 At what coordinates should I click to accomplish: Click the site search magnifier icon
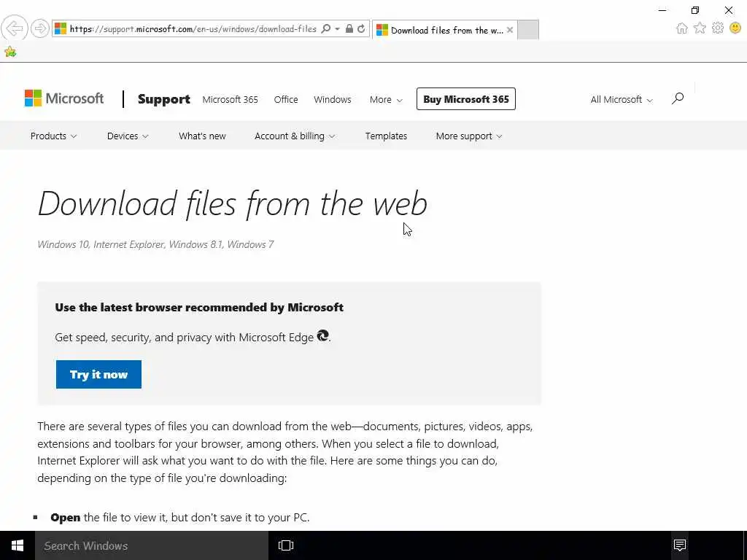pyautogui.click(x=678, y=98)
